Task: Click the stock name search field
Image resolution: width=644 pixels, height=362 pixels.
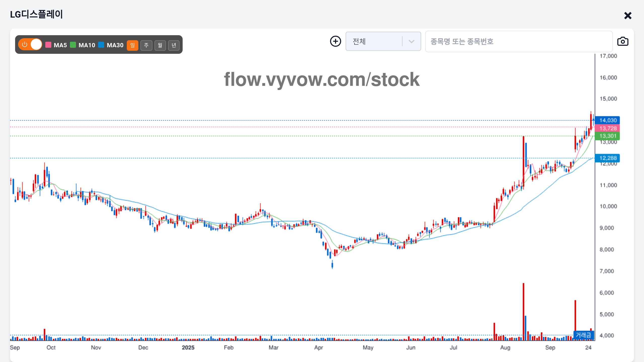Action: click(x=518, y=41)
